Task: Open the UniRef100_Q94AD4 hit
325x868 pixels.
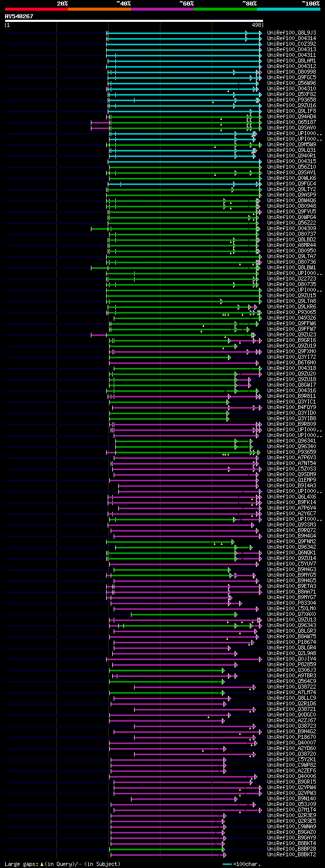Action: point(292,116)
